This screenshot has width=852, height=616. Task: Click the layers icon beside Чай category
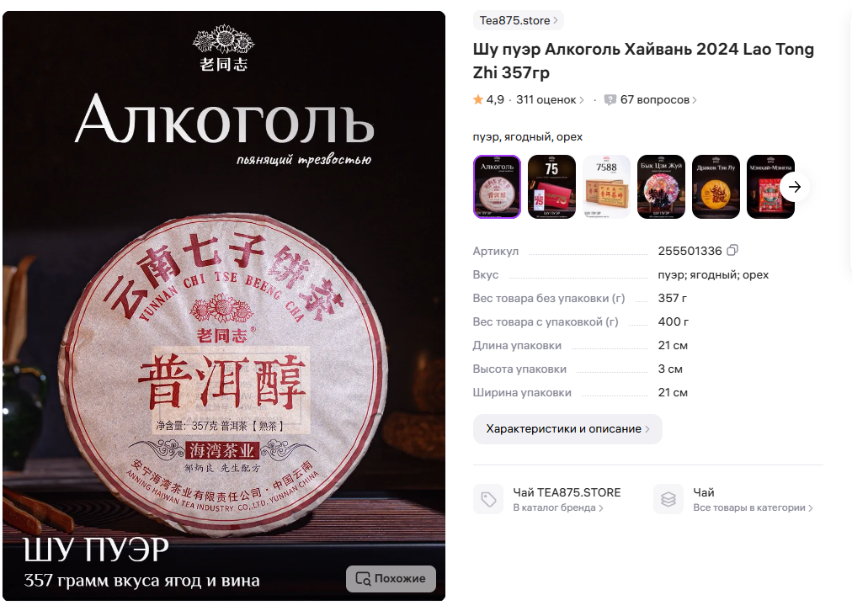point(668,499)
